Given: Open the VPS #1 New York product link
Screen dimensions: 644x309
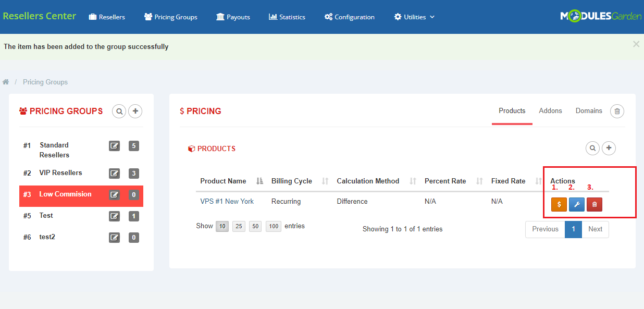Looking at the screenshot, I should 227,201.
